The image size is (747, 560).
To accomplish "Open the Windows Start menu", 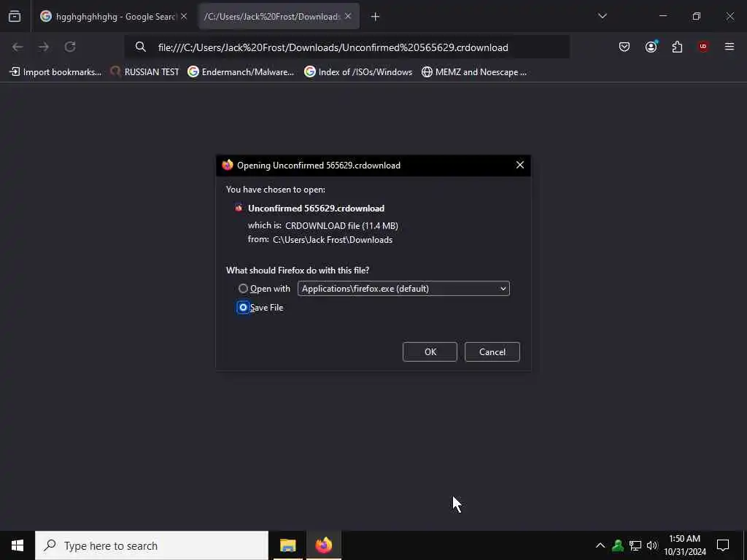I will pos(18,545).
